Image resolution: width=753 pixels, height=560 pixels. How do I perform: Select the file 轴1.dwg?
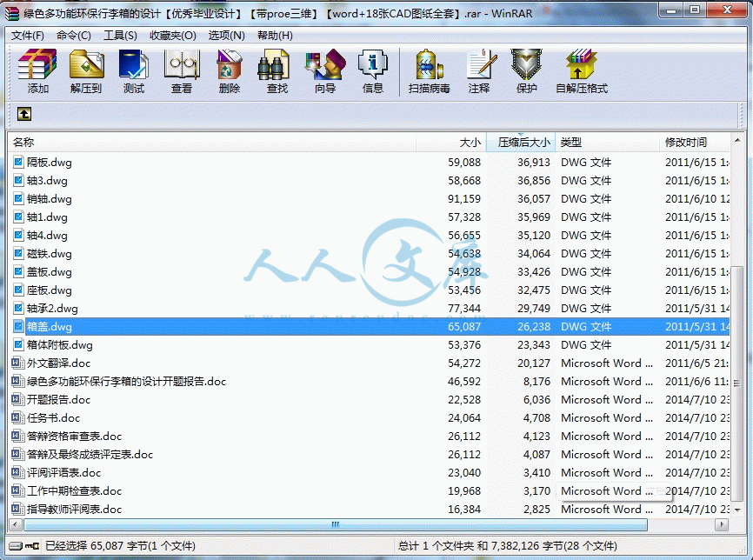[x=47, y=217]
